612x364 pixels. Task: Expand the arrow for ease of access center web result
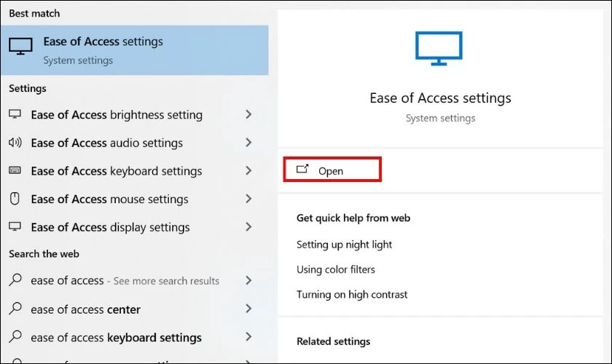point(248,309)
